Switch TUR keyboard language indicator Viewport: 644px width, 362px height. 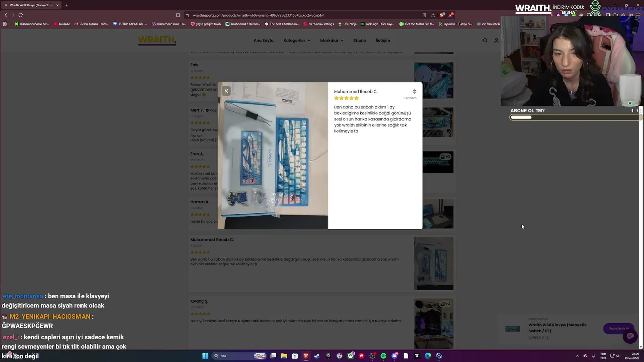click(603, 356)
